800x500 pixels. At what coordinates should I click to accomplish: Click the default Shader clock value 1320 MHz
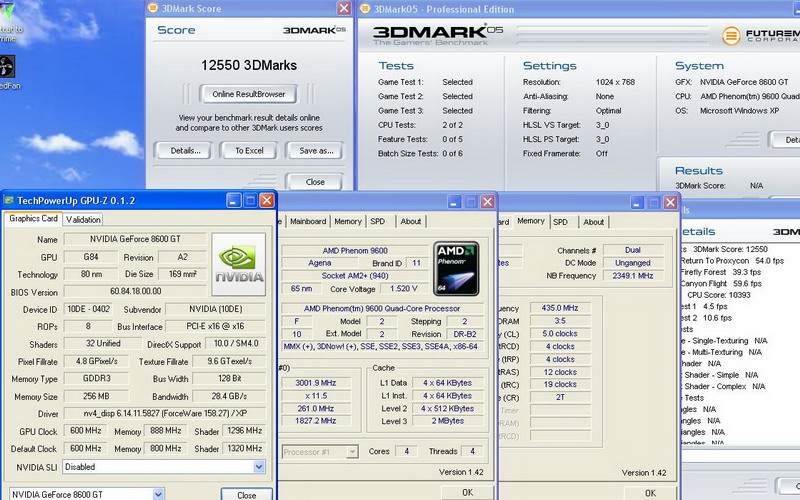[244, 448]
